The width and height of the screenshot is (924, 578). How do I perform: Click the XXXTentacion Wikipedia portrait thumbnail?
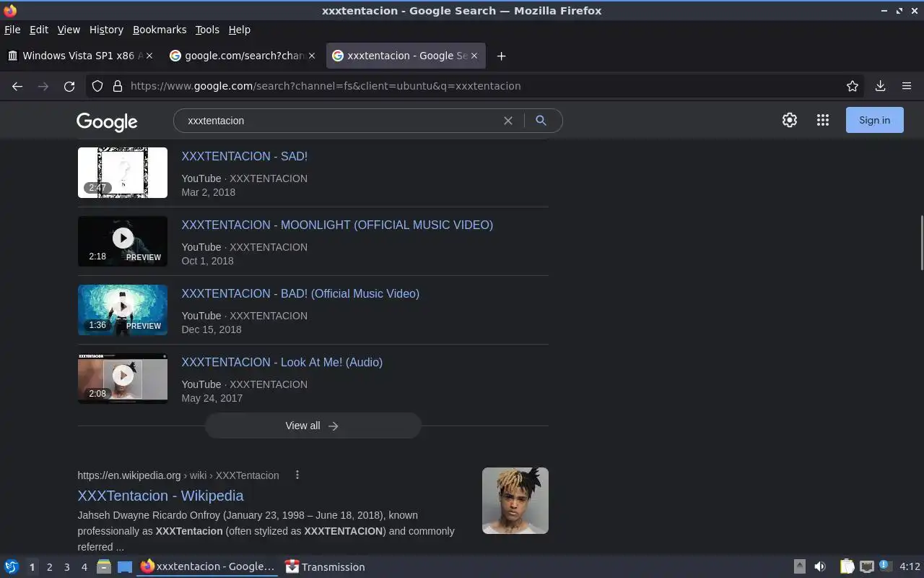pos(515,501)
